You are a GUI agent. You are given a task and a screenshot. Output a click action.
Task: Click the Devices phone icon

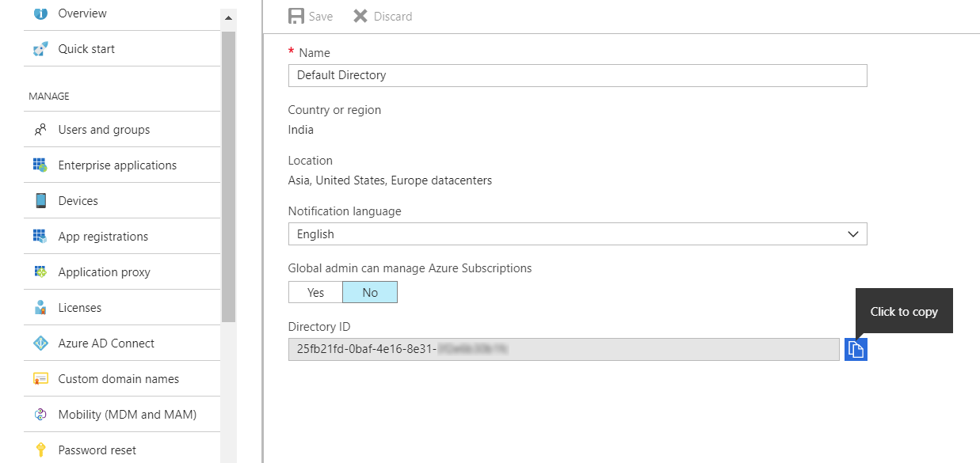[40, 201]
